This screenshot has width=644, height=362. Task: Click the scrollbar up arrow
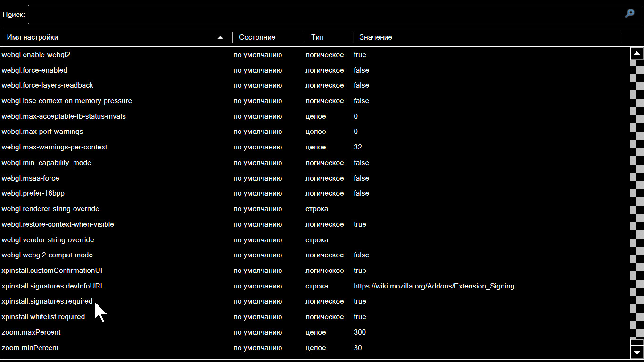click(x=637, y=54)
